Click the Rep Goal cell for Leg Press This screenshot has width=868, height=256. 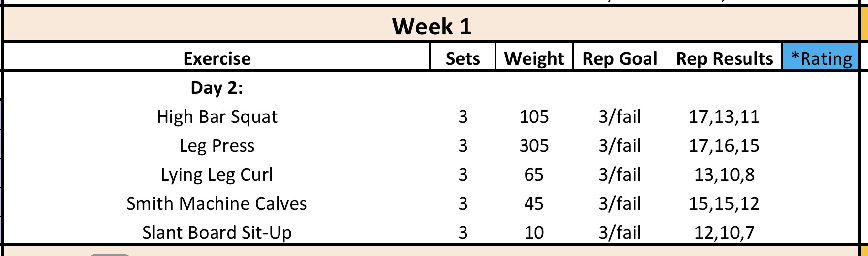tap(620, 145)
